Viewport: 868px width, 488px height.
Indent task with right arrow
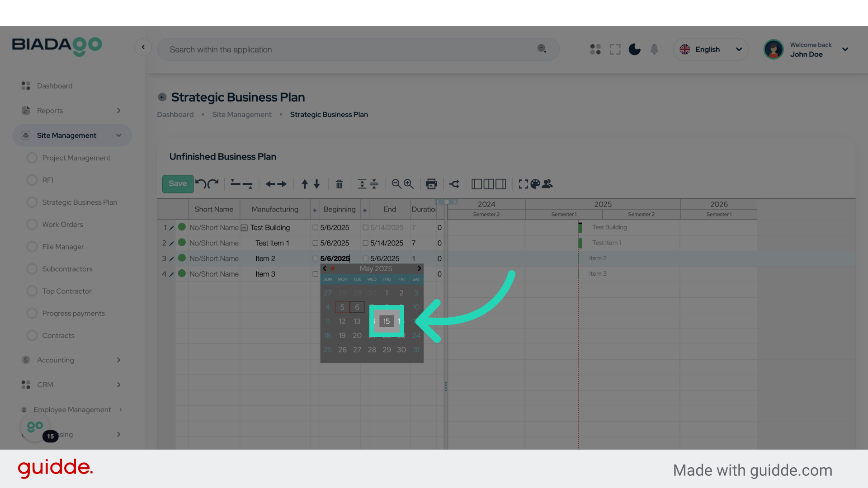pos(282,184)
